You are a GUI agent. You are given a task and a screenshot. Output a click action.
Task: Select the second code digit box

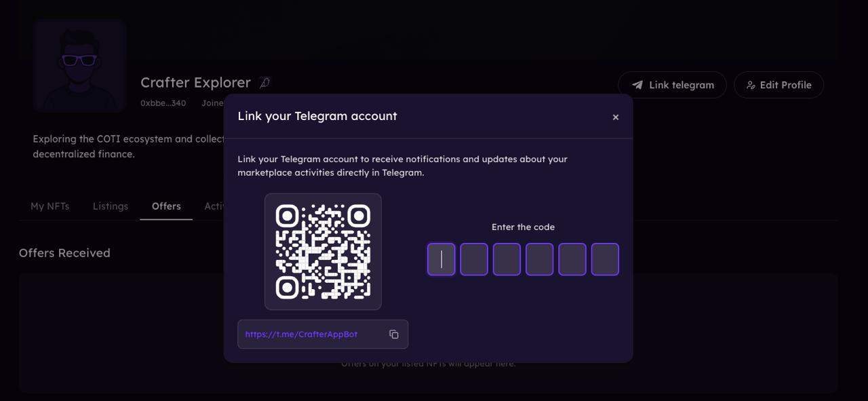(x=474, y=259)
